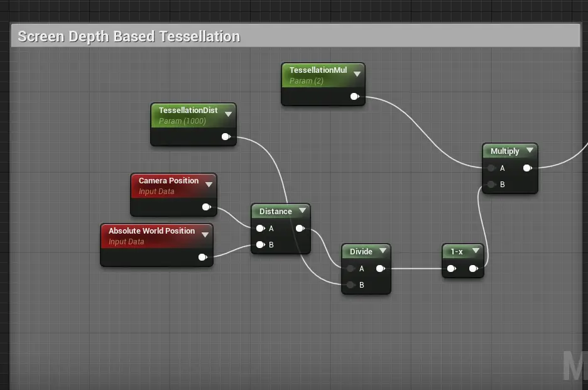588x390 pixels.
Task: Click the Distance node output pin
Action: [x=300, y=229]
